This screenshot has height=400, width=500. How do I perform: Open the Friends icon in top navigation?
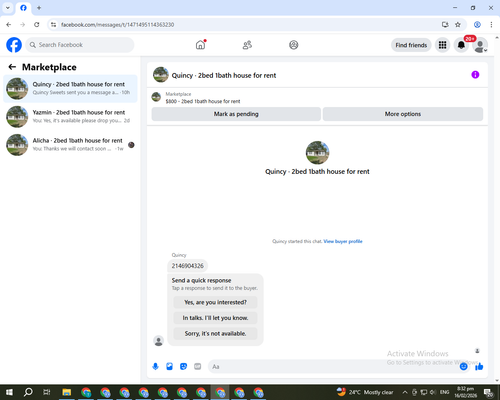(x=247, y=45)
